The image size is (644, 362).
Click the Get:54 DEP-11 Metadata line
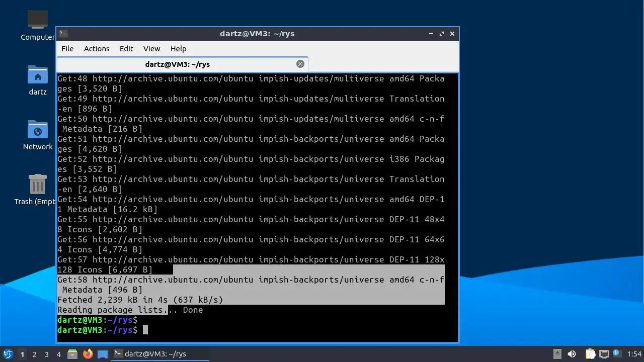[x=251, y=204]
